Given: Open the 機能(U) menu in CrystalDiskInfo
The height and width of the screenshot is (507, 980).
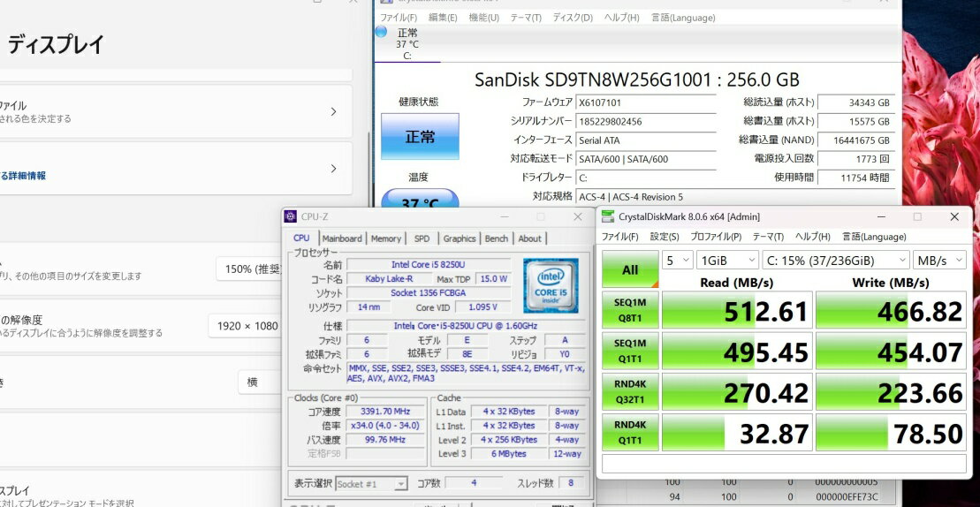Looking at the screenshot, I should point(483,18).
